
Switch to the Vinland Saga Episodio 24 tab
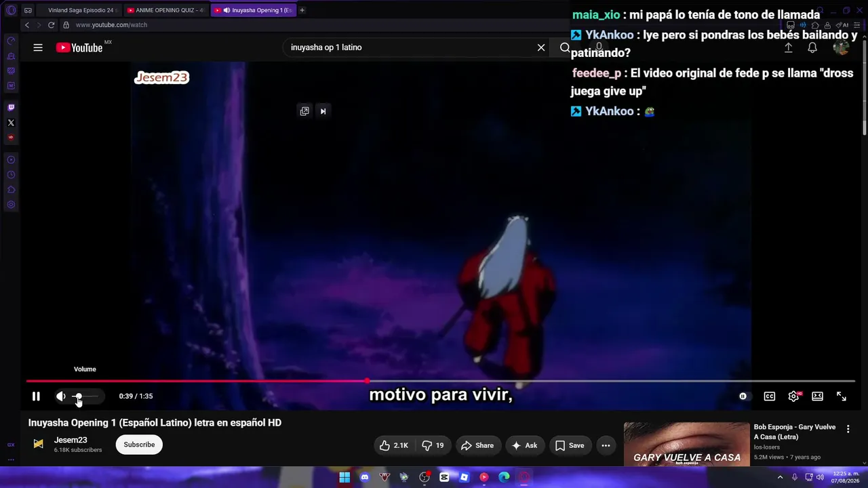click(x=80, y=10)
